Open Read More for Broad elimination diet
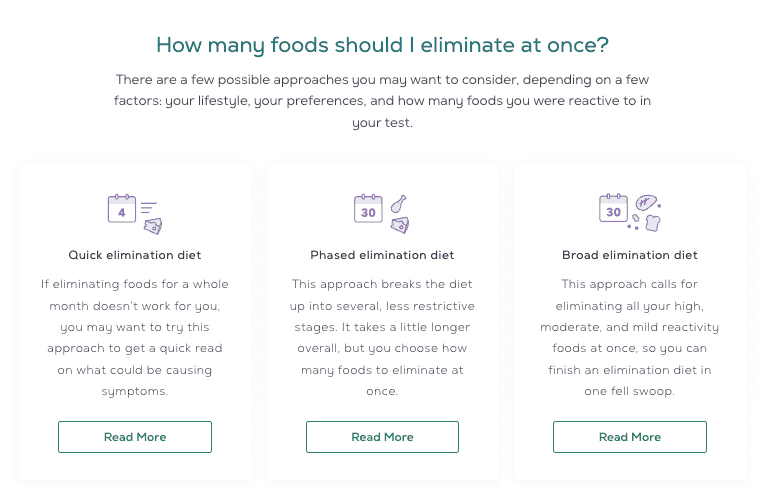761x498 pixels. pyautogui.click(x=630, y=437)
